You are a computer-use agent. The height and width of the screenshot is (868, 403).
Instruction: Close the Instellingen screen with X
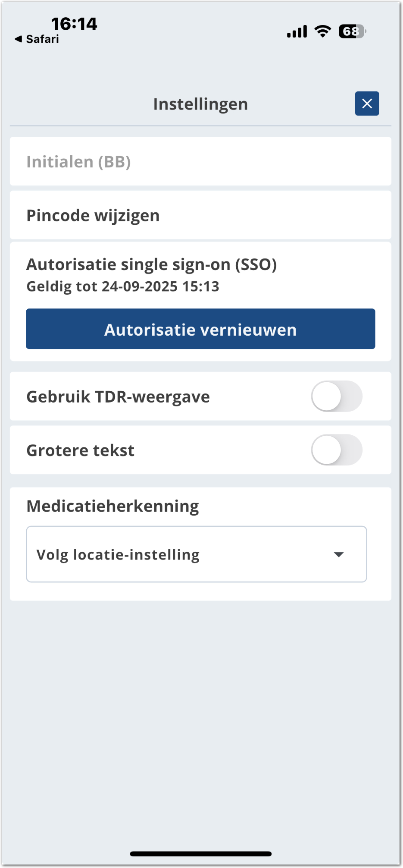pyautogui.click(x=367, y=104)
